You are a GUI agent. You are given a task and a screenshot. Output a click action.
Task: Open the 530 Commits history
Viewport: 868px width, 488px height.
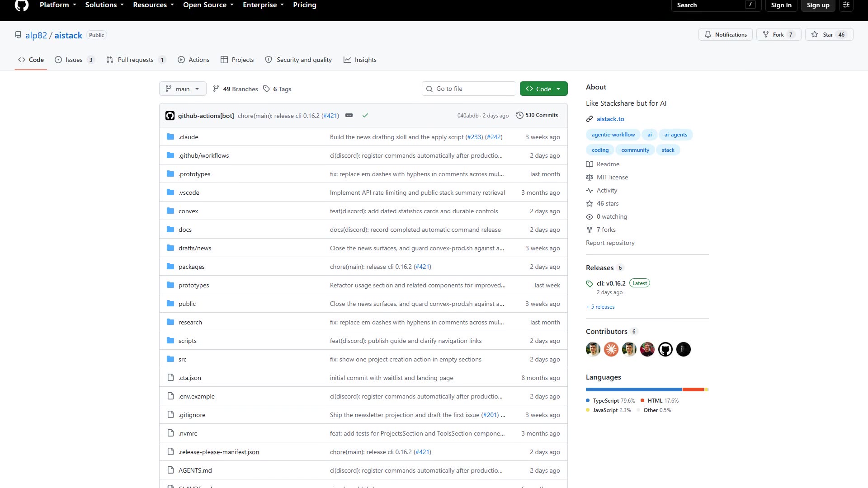(x=537, y=115)
